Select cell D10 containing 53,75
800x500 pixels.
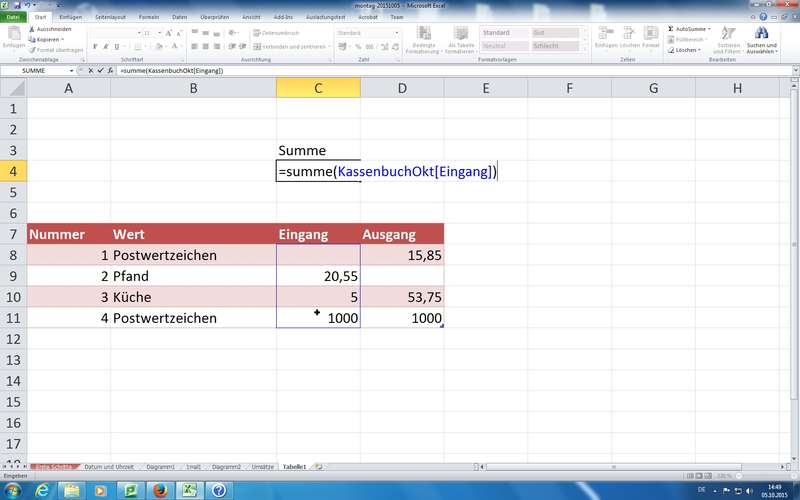402,297
